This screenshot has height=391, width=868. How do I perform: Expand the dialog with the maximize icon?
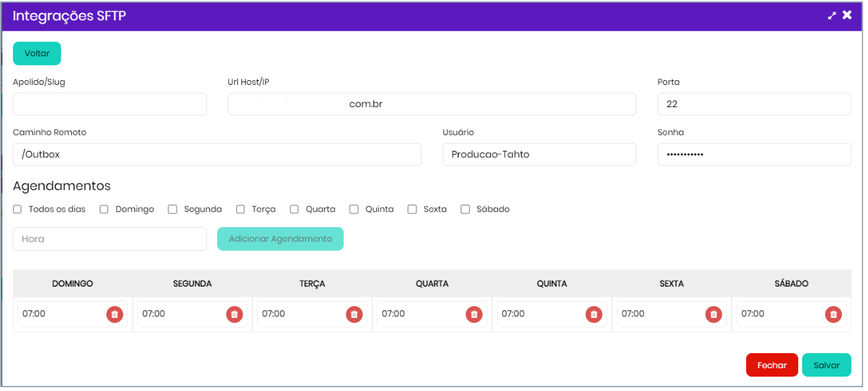pos(831,16)
